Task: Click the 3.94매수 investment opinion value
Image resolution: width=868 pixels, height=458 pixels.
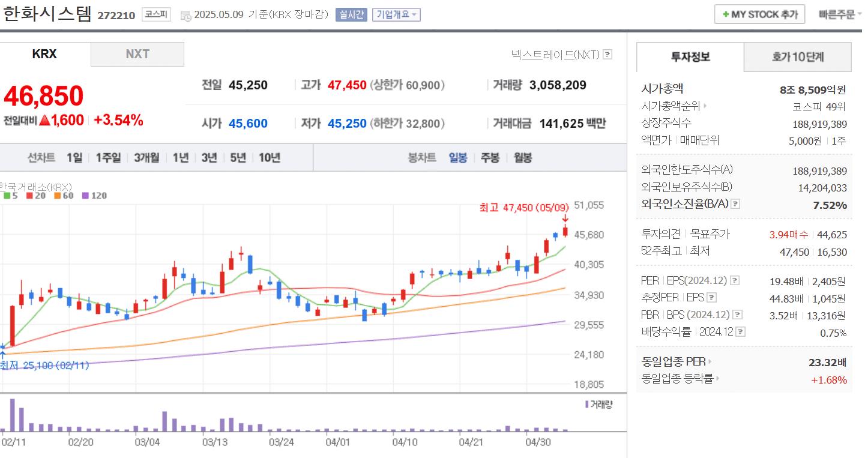Action: [x=789, y=235]
